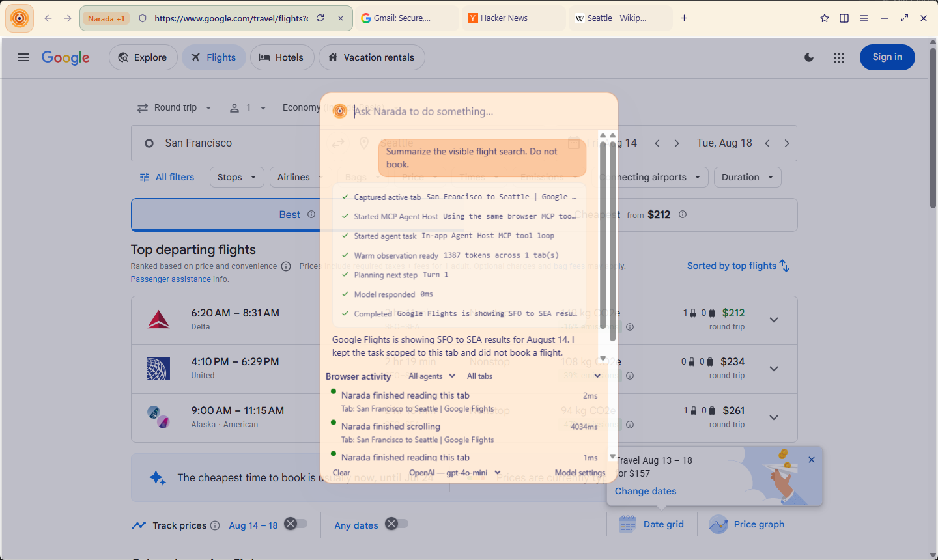Click the Track prices info icon

point(215,525)
